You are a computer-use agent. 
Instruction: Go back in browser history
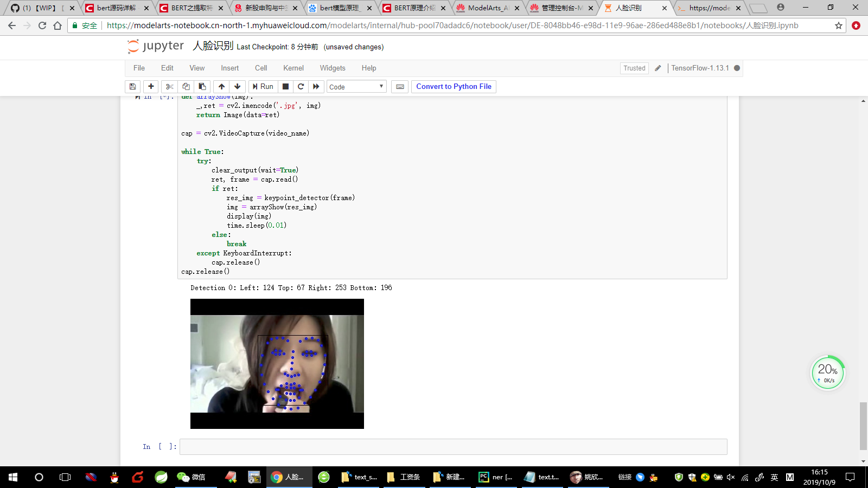click(x=12, y=25)
